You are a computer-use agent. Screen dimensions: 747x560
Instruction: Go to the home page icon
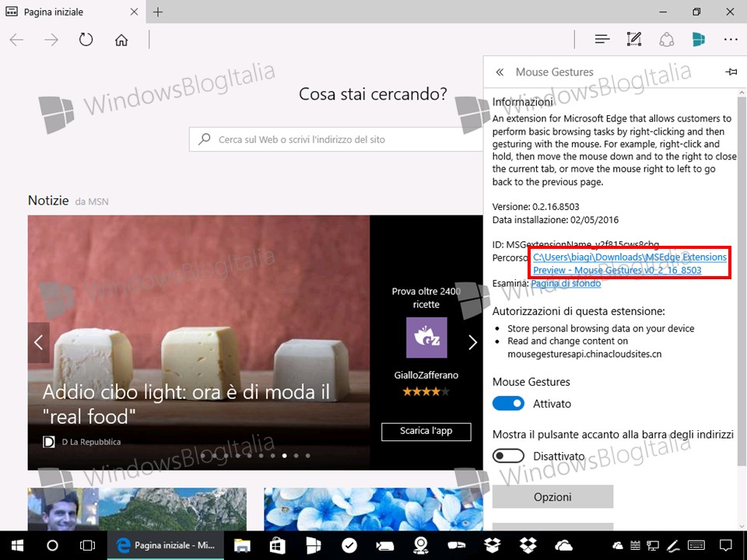(x=121, y=40)
